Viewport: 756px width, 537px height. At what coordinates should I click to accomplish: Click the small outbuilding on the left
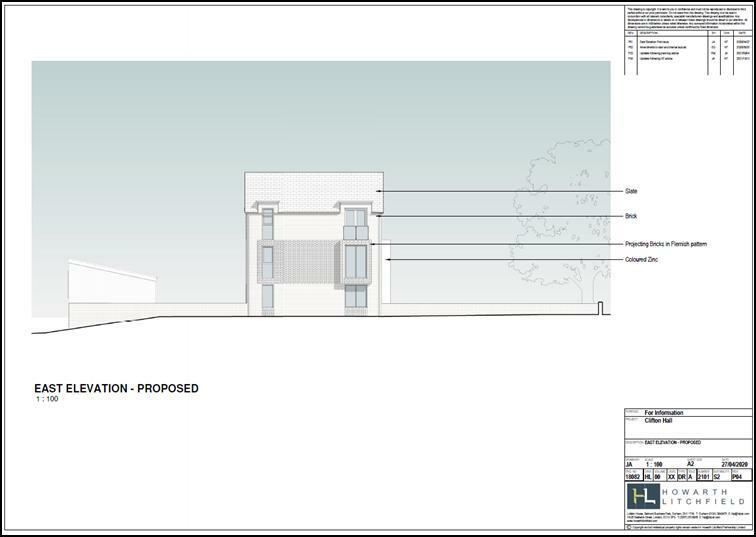pos(112,282)
